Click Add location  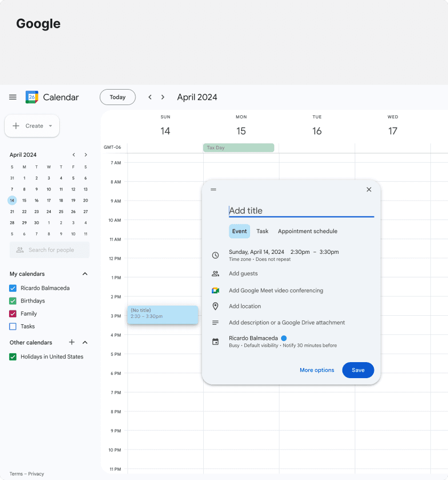click(245, 306)
